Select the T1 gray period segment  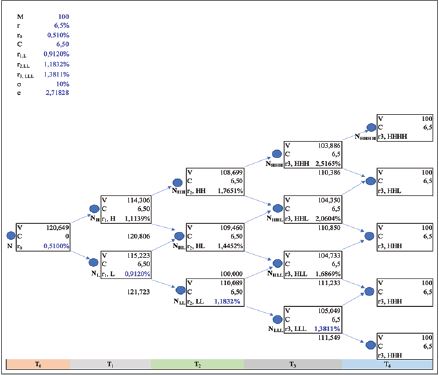[110, 364]
